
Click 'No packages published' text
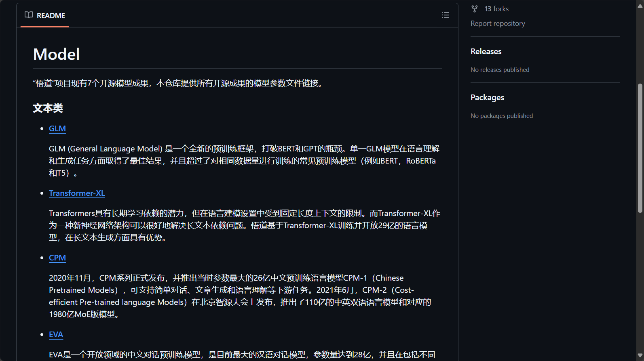(502, 116)
